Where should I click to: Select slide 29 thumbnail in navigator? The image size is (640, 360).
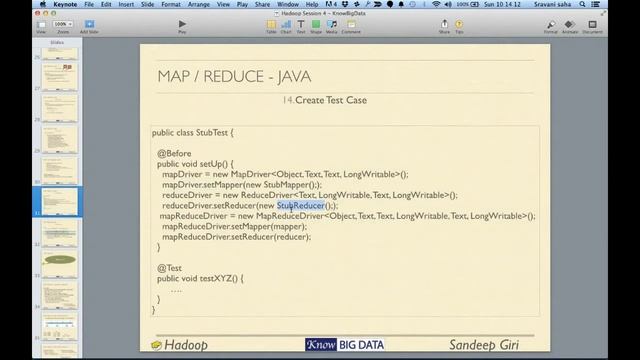point(60,140)
